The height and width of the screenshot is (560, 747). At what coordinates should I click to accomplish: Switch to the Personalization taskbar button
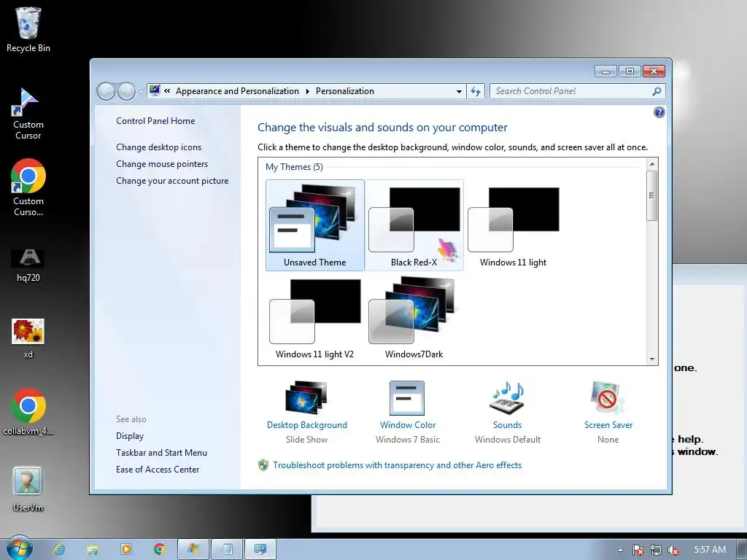pyautogui.click(x=260, y=549)
